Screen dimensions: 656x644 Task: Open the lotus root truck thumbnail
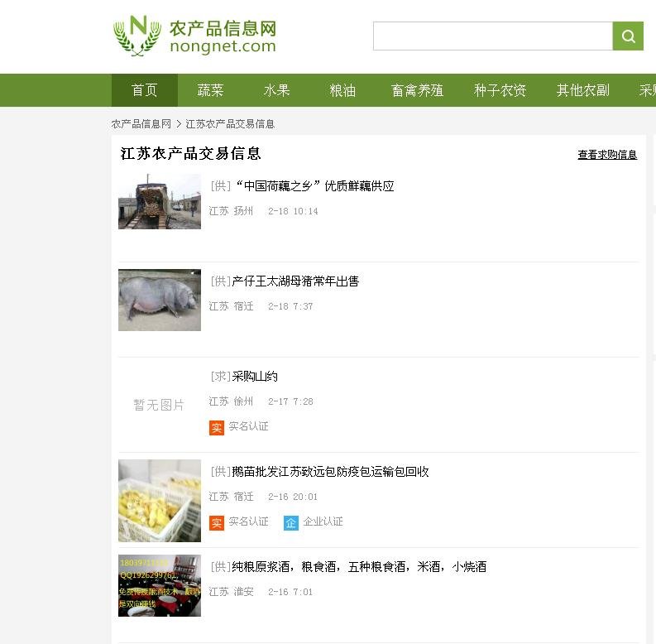(x=160, y=201)
